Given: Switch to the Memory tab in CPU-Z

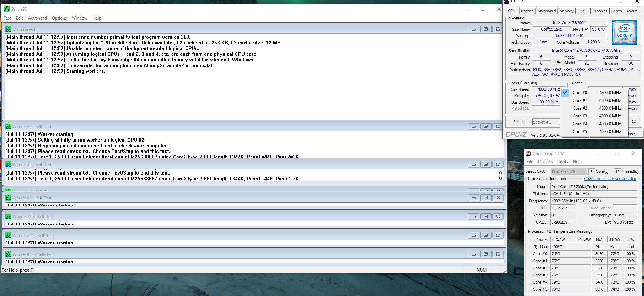Looking at the screenshot, I should (x=567, y=11).
